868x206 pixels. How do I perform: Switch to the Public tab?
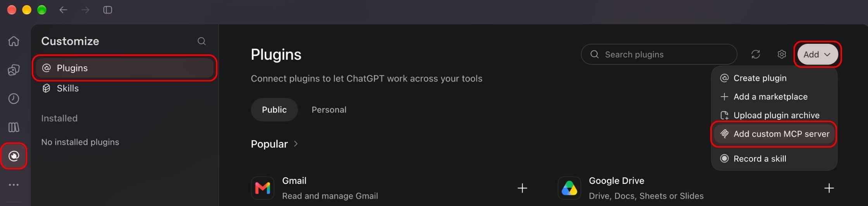tap(274, 110)
